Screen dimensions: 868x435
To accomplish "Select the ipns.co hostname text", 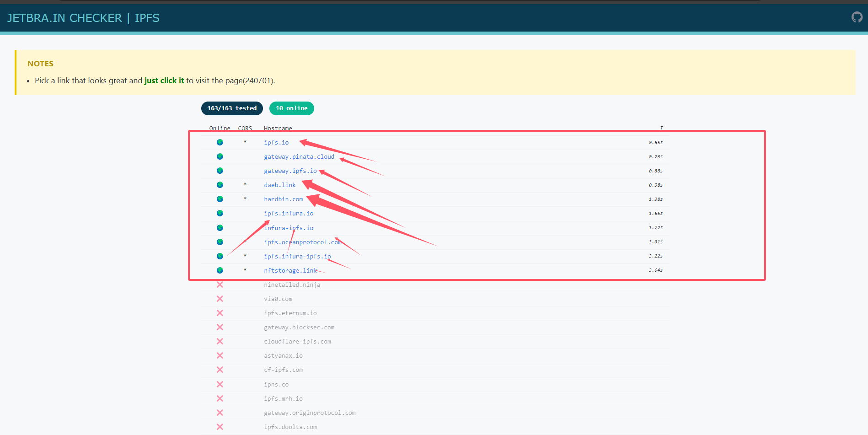I will click(x=276, y=384).
